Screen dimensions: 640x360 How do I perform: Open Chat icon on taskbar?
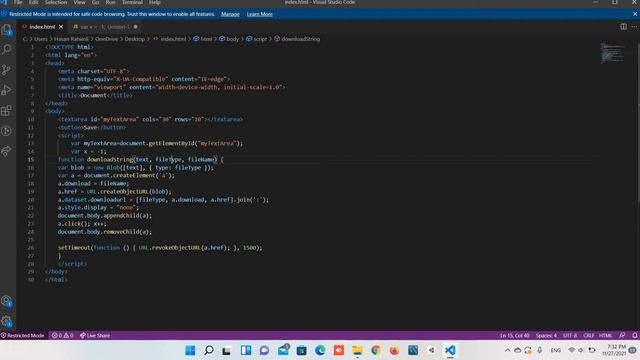pyautogui.click(x=264, y=350)
